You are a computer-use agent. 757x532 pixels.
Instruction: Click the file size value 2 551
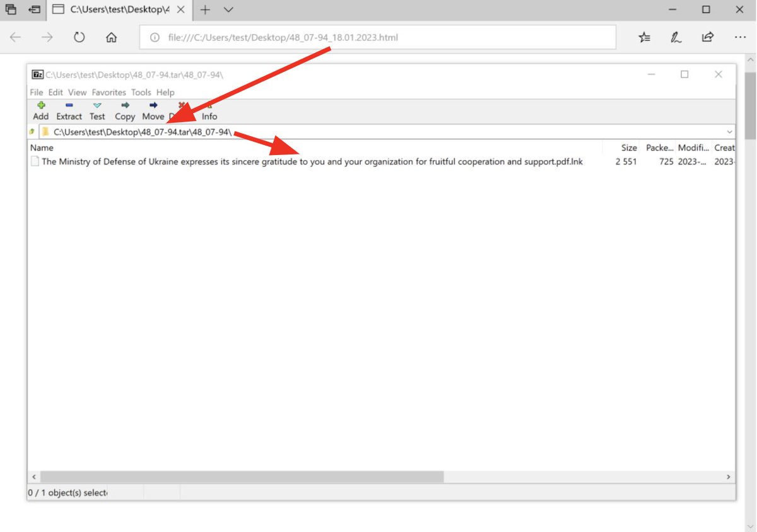626,161
